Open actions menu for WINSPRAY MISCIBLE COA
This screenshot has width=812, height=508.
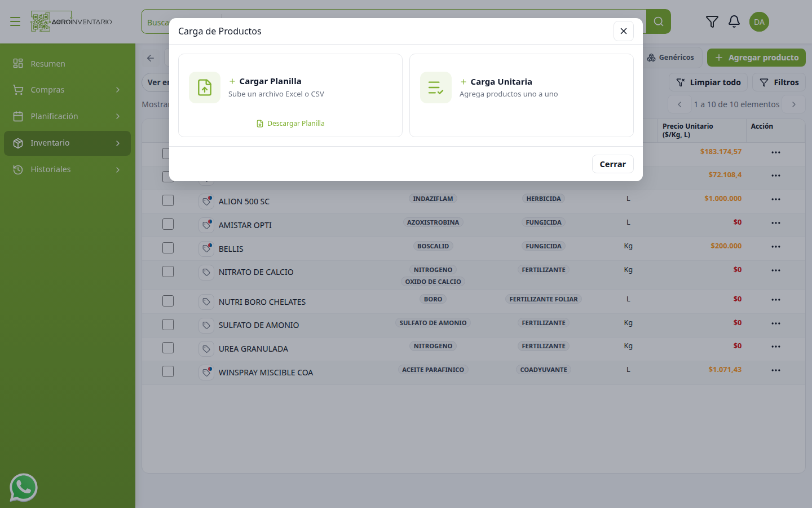click(776, 370)
